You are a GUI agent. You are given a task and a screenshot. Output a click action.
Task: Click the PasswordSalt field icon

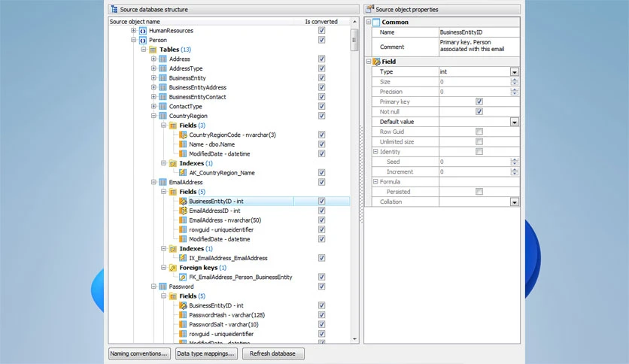pyautogui.click(x=183, y=325)
